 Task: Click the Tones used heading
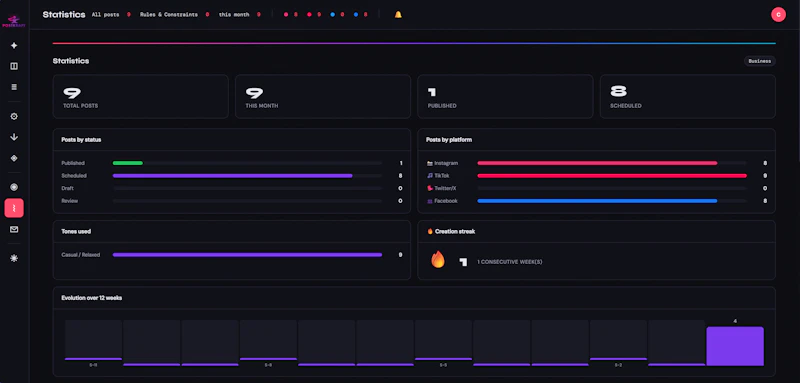[76, 231]
